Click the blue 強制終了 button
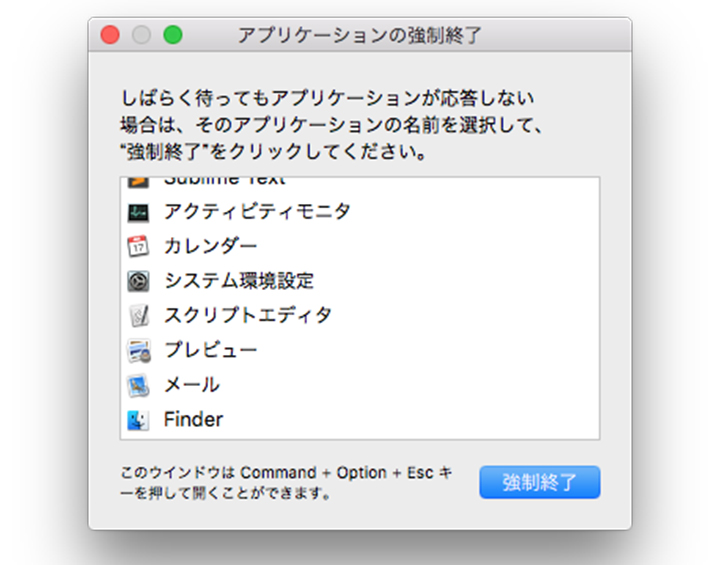This screenshot has width=720, height=565. 540,482
